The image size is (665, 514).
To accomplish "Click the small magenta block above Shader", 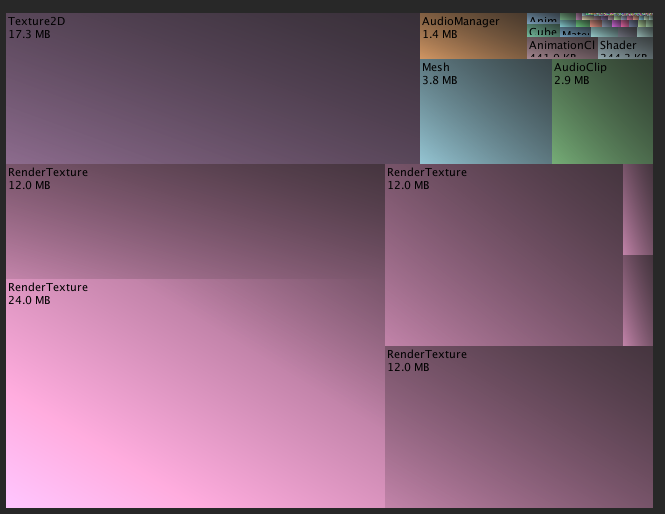I will (x=615, y=24).
